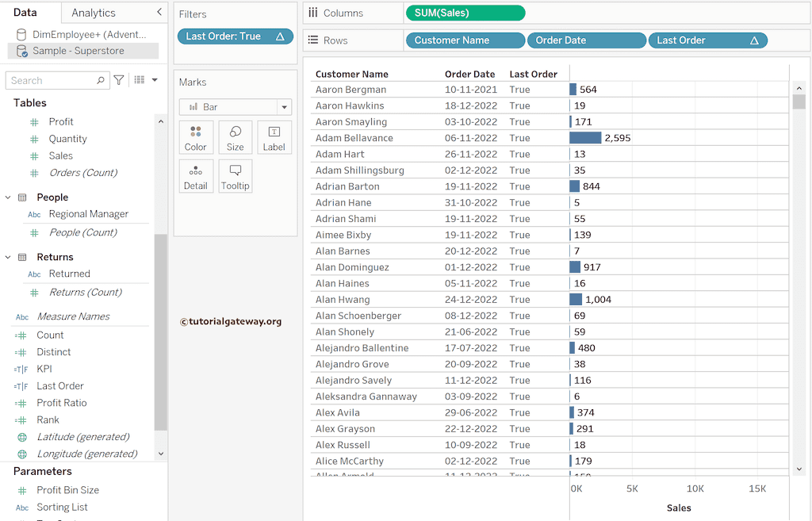Select the Order Date pill on Rows
The height and width of the screenshot is (521, 812).
[x=586, y=40]
